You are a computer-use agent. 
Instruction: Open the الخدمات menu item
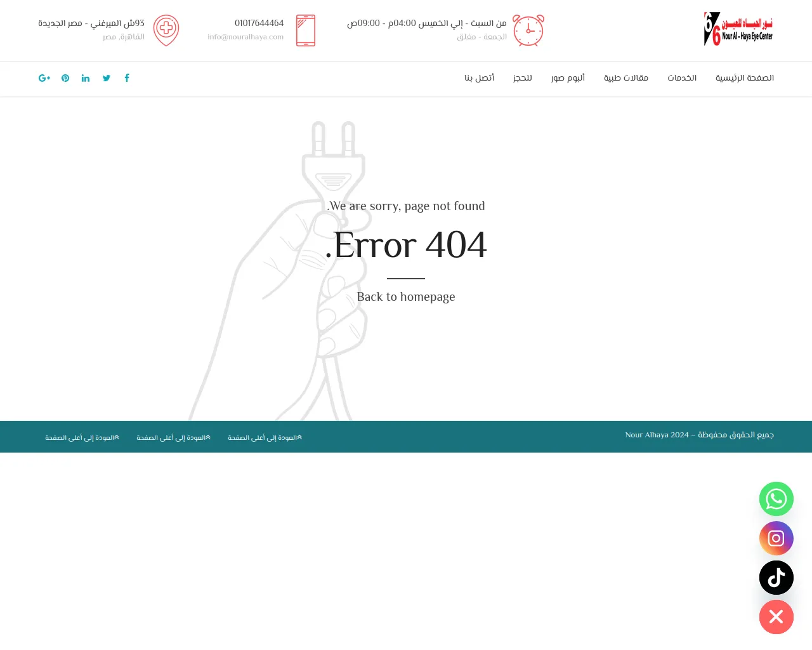(x=682, y=78)
